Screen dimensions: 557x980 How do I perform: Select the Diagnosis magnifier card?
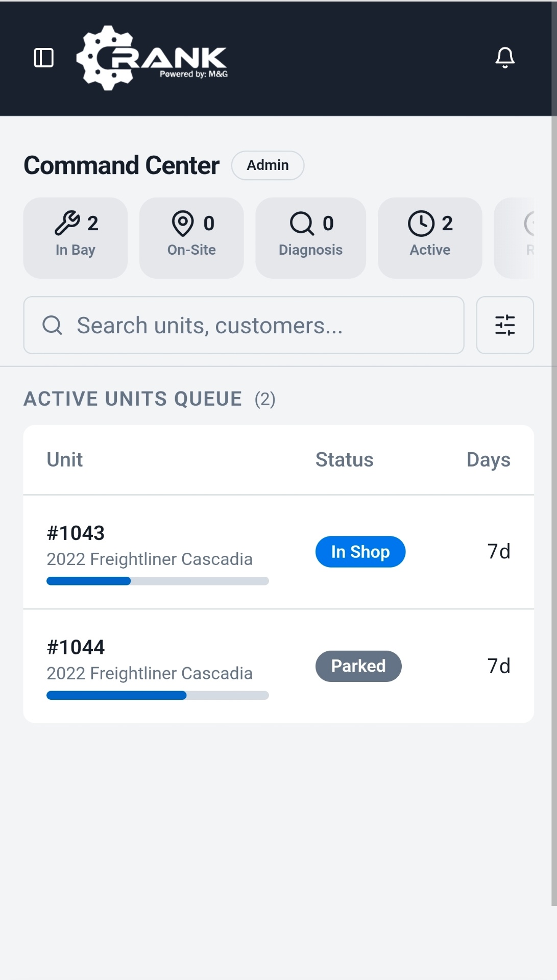(310, 238)
